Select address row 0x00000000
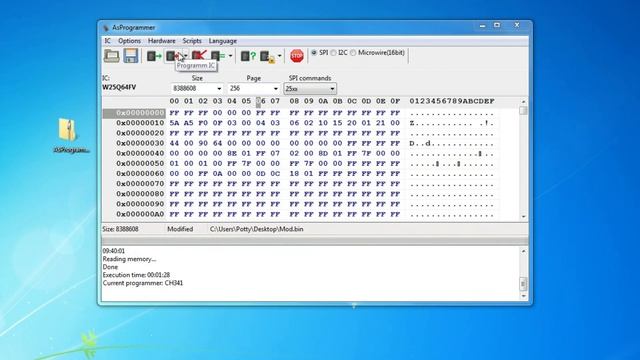The image size is (640, 360). tap(140, 113)
